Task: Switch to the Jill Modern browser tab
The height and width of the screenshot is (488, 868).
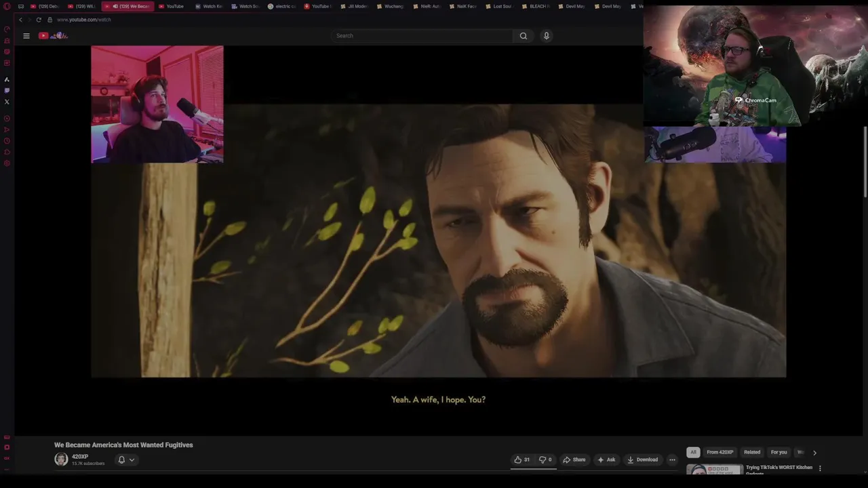Action: coord(353,6)
